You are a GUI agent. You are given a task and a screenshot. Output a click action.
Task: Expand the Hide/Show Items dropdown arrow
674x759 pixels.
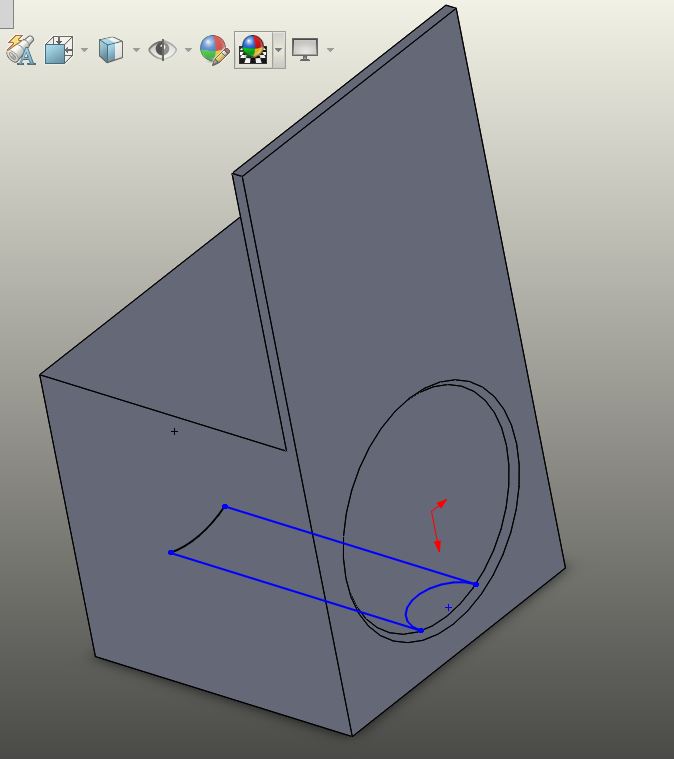pos(188,49)
